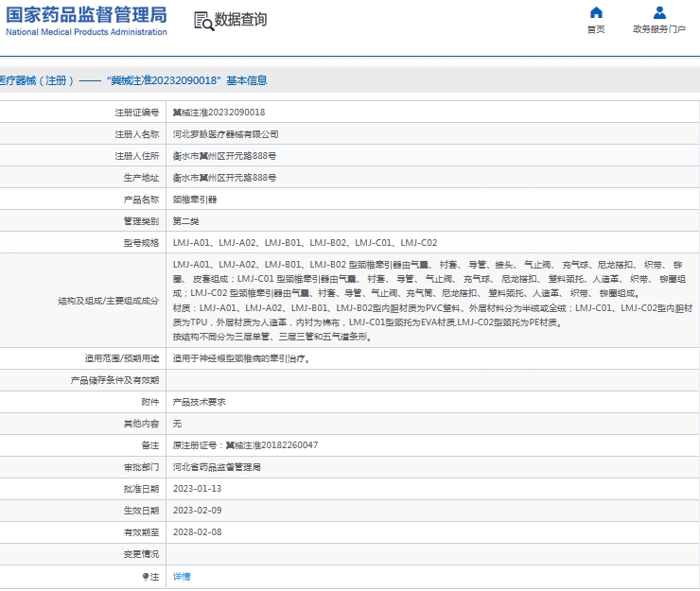This screenshot has width=700, height=591.
Task: Click the 有效期至 row label
Action: click(141, 532)
